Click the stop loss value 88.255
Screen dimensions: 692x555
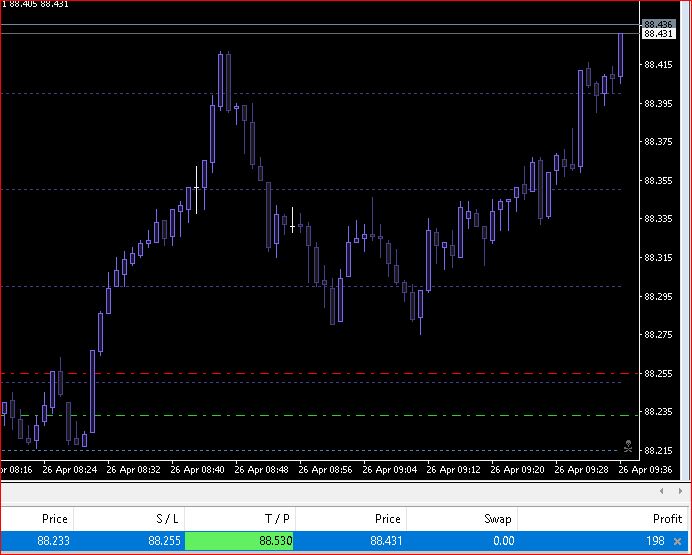click(164, 541)
